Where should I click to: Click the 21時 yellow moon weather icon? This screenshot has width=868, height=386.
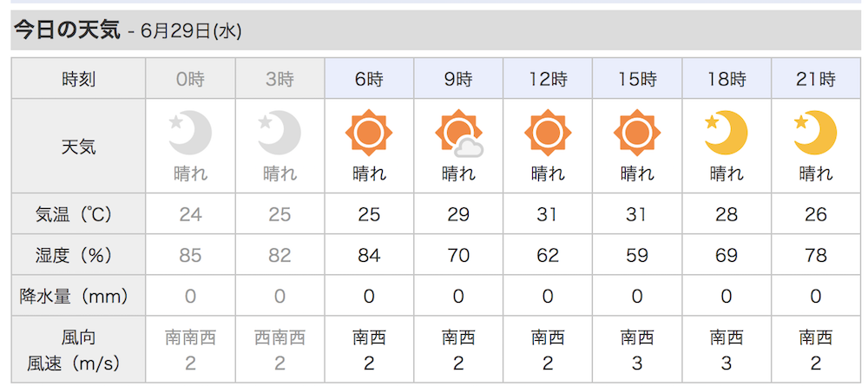click(815, 132)
